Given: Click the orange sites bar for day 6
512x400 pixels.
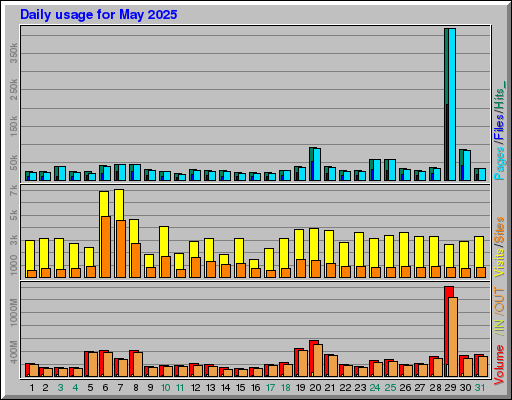Looking at the screenshot, I should tap(106, 247).
